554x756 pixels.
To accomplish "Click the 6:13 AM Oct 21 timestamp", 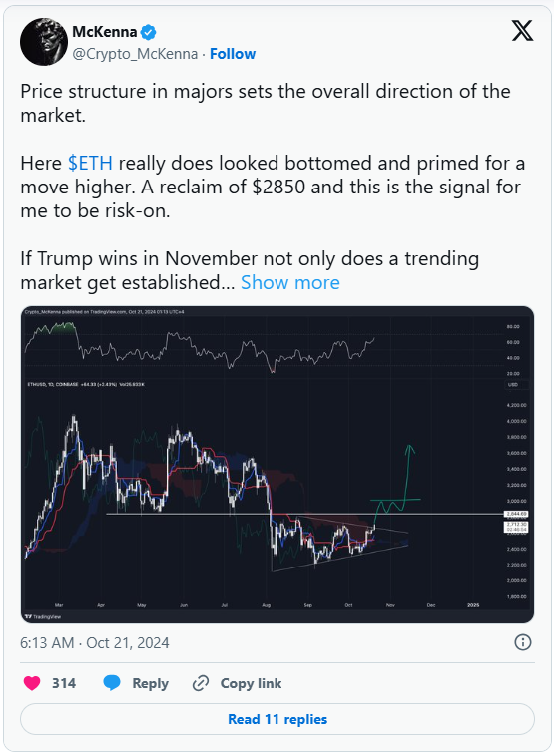I will click(x=95, y=642).
